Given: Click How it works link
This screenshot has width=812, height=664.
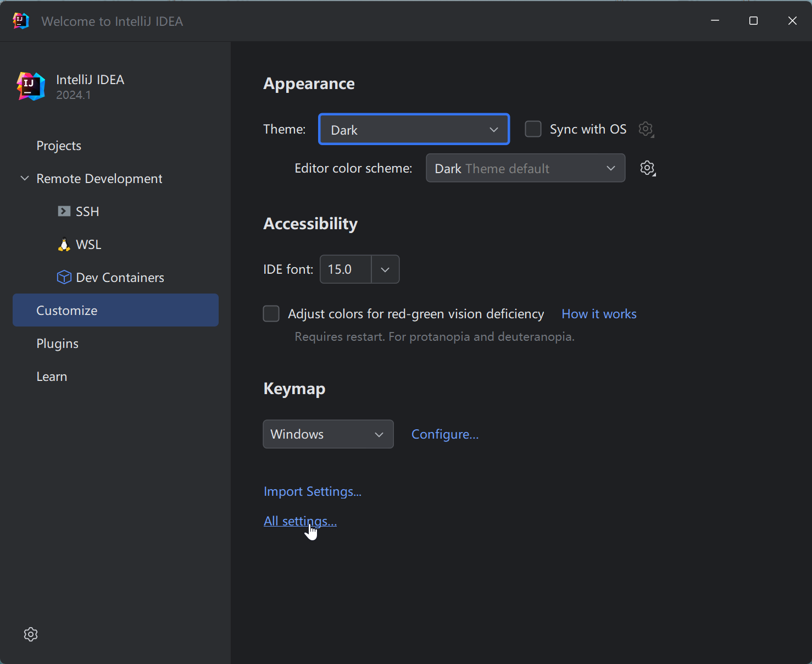Looking at the screenshot, I should coord(599,314).
